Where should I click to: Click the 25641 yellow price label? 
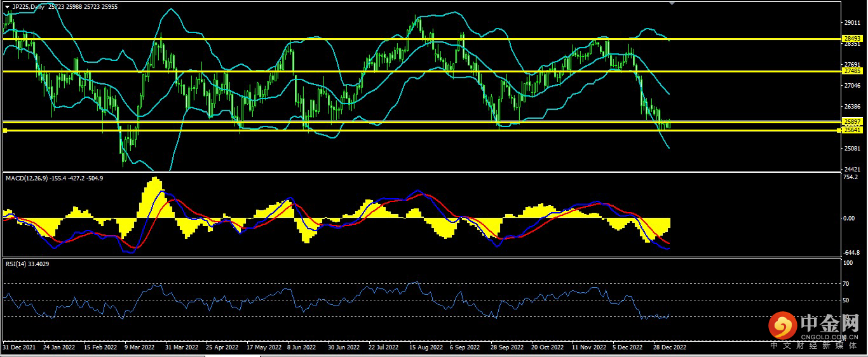851,130
